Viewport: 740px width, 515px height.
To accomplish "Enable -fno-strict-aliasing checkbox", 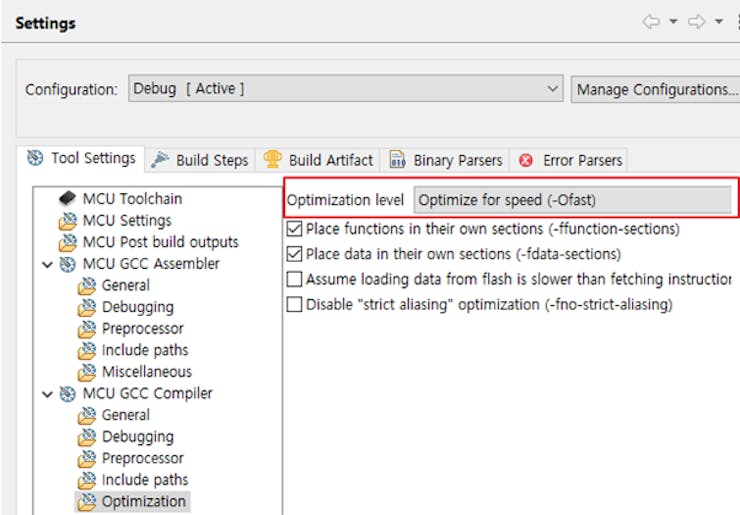I will tap(294, 304).
